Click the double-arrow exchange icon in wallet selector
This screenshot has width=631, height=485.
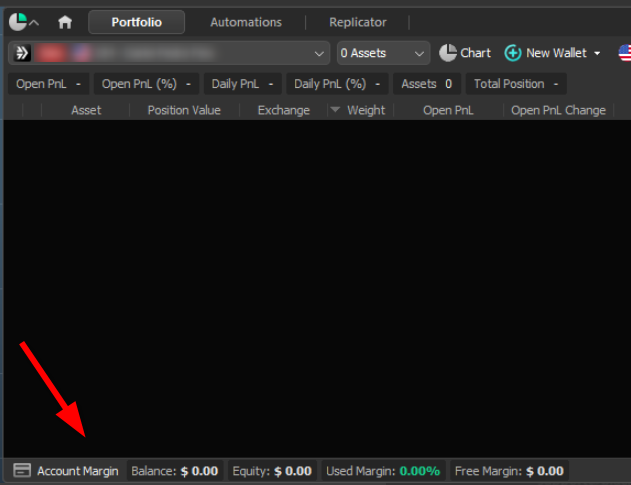click(x=22, y=53)
